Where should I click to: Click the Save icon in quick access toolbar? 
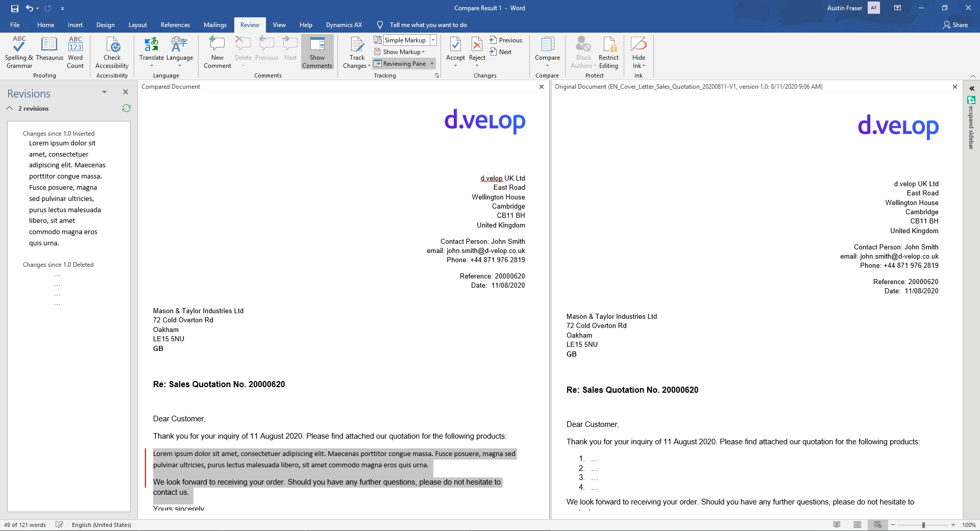(14, 8)
